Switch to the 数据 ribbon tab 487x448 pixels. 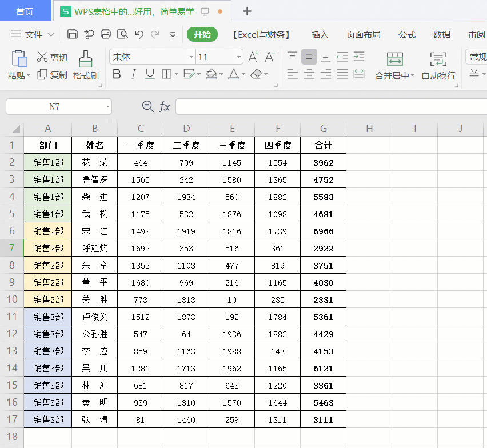coord(441,35)
